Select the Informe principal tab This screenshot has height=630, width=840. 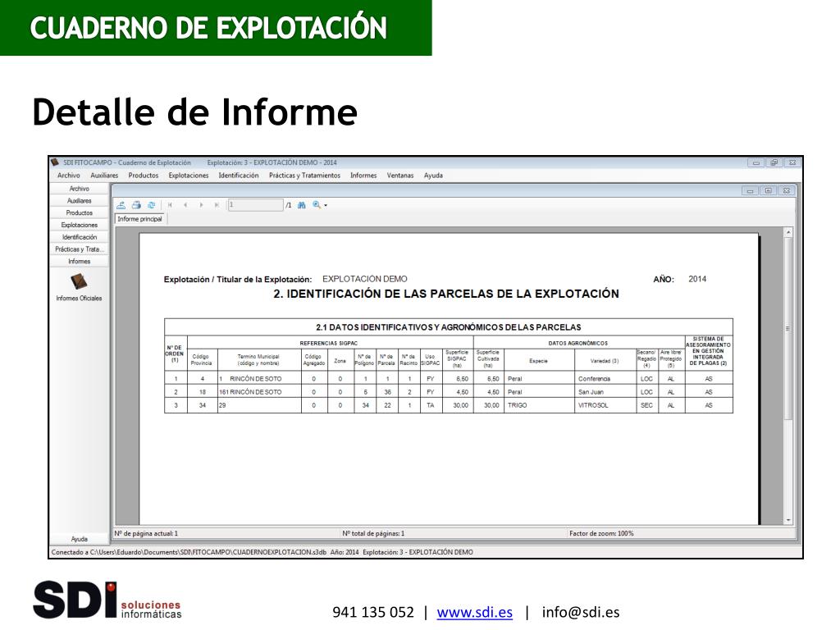click(139, 219)
